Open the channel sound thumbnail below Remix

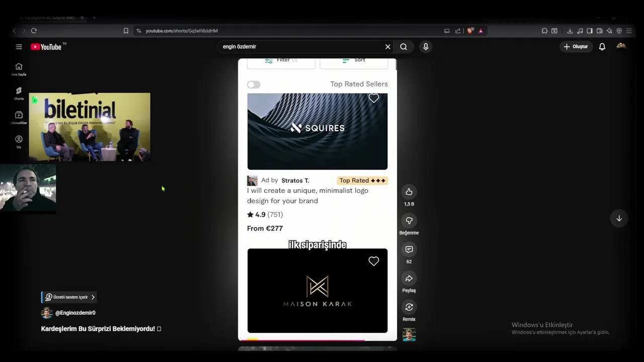click(409, 334)
